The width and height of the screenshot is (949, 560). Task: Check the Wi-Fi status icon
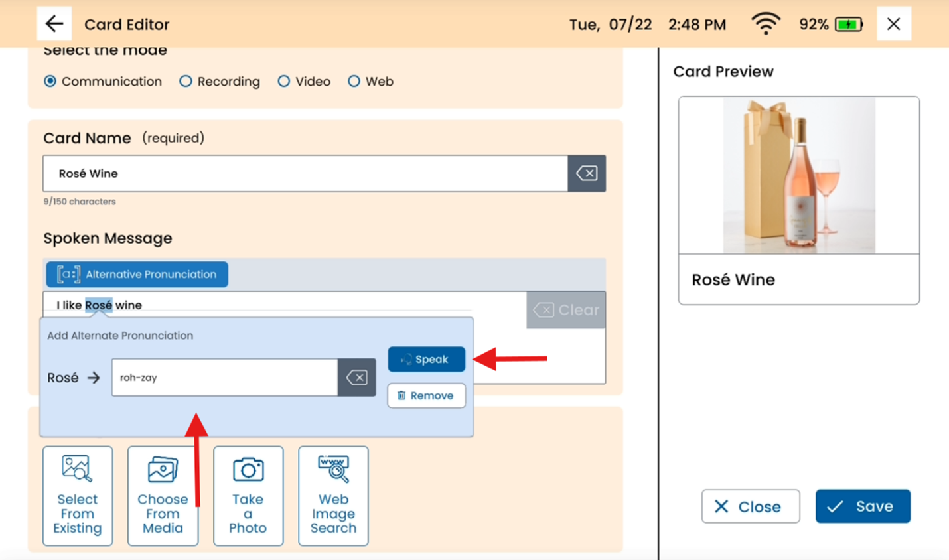point(765,24)
